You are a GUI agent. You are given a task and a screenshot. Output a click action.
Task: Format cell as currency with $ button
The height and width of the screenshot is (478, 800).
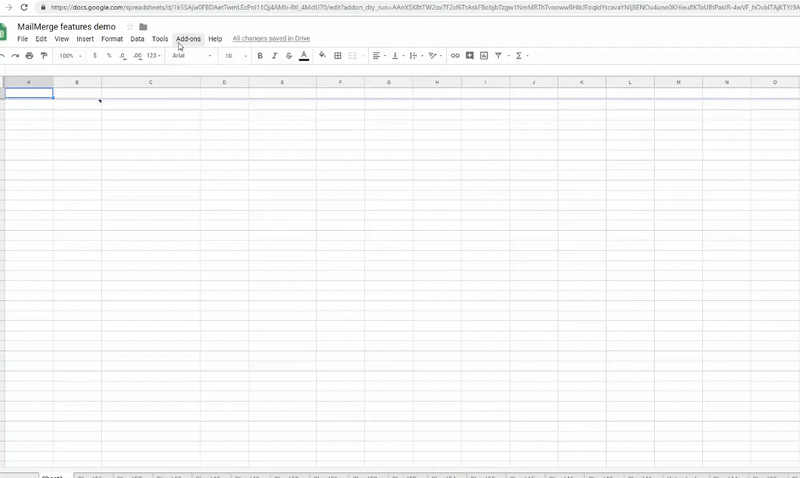(94, 56)
